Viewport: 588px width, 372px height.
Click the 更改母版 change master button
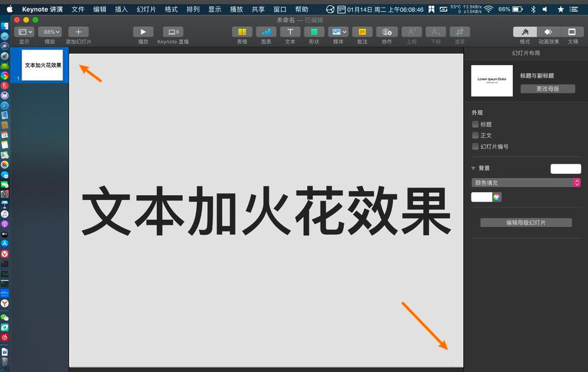pos(547,88)
